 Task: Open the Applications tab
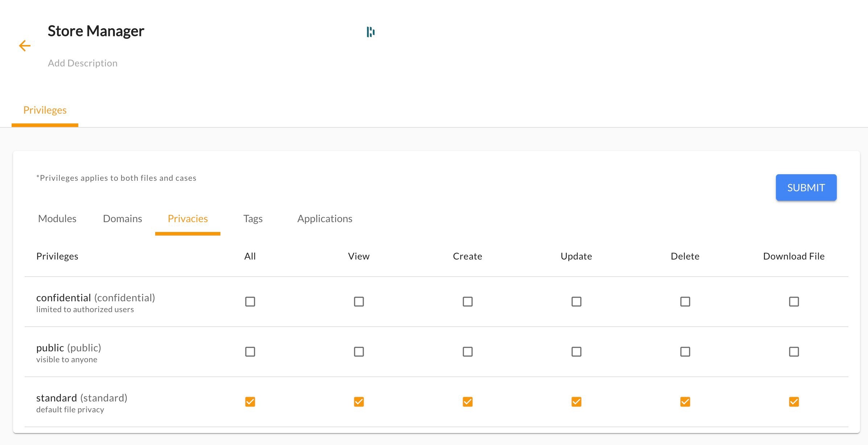tap(325, 219)
